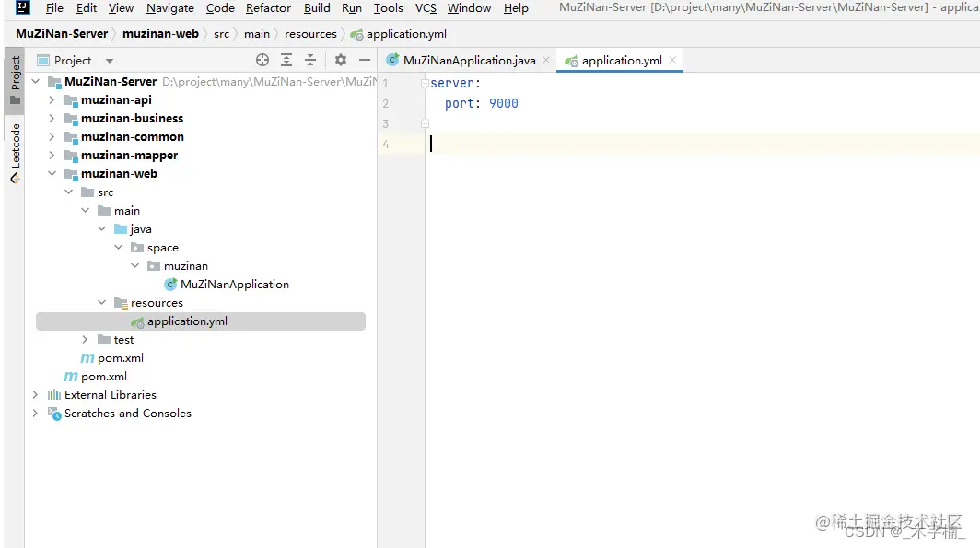
Task: Open the File menu
Action: coord(54,8)
